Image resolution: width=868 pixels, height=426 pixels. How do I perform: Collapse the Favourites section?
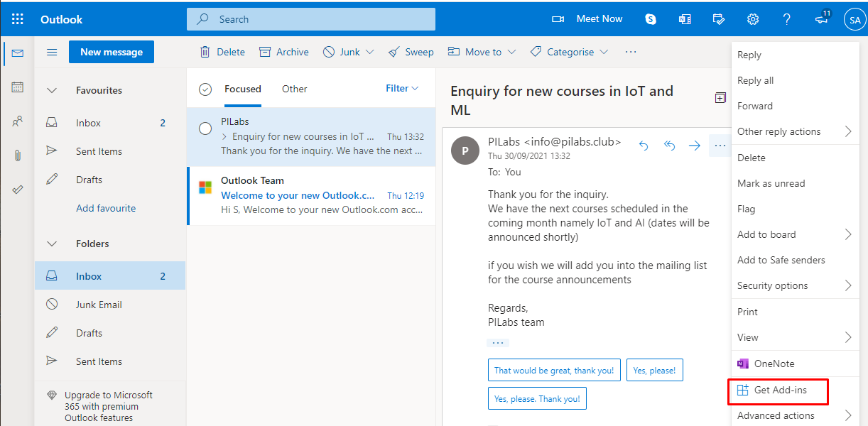52,90
